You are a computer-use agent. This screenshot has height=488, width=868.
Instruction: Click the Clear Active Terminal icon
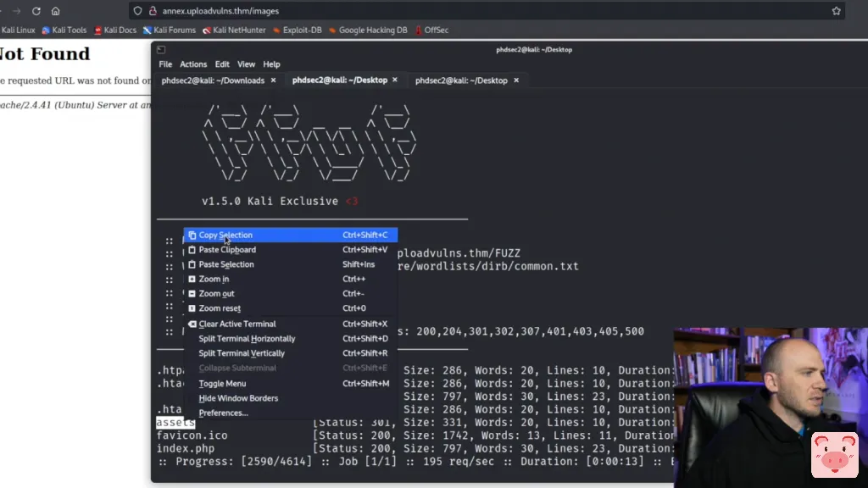tap(192, 324)
